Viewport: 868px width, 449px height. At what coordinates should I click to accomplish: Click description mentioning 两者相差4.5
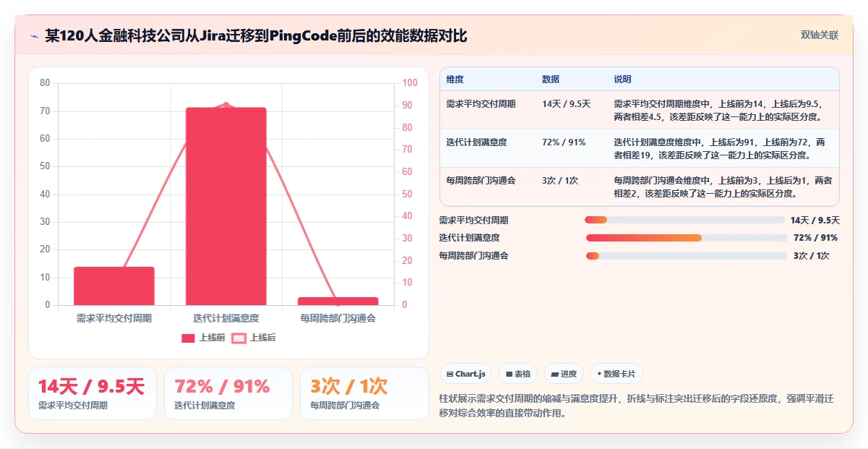(722, 110)
